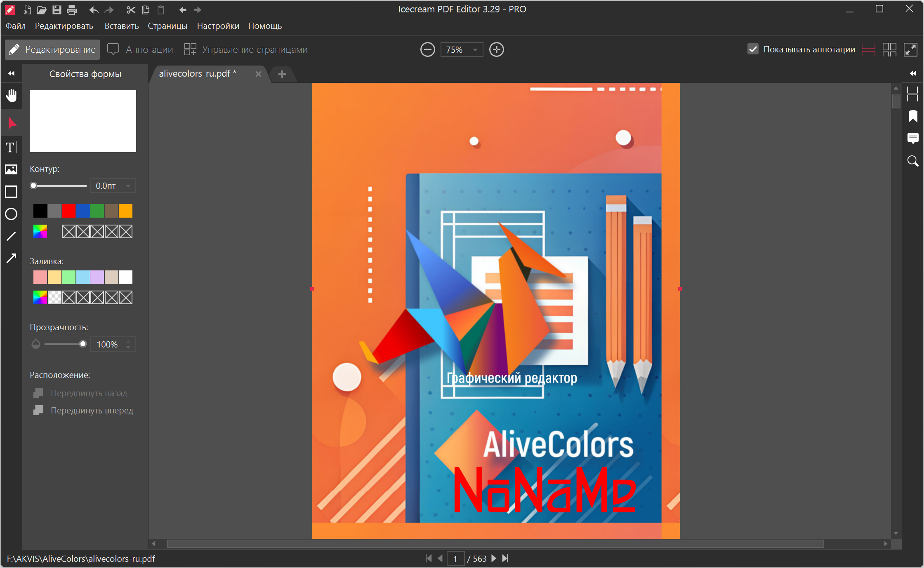Click the zoom in plus button
924x568 pixels.
(496, 50)
